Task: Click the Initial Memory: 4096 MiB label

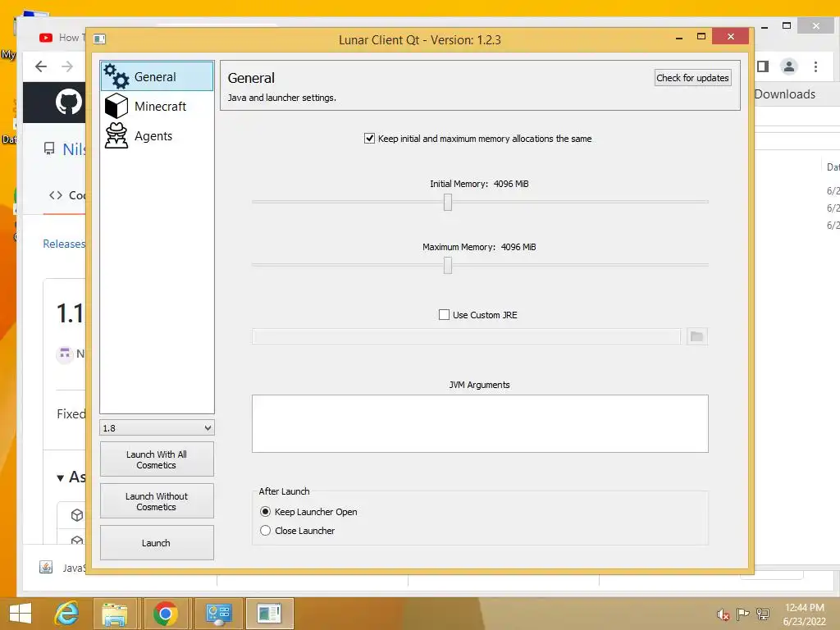Action: point(479,184)
